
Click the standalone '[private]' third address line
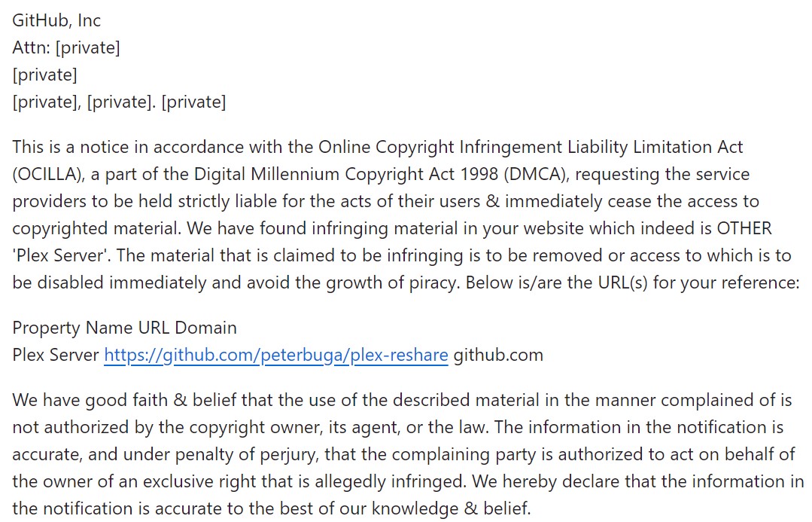pyautogui.click(x=45, y=75)
